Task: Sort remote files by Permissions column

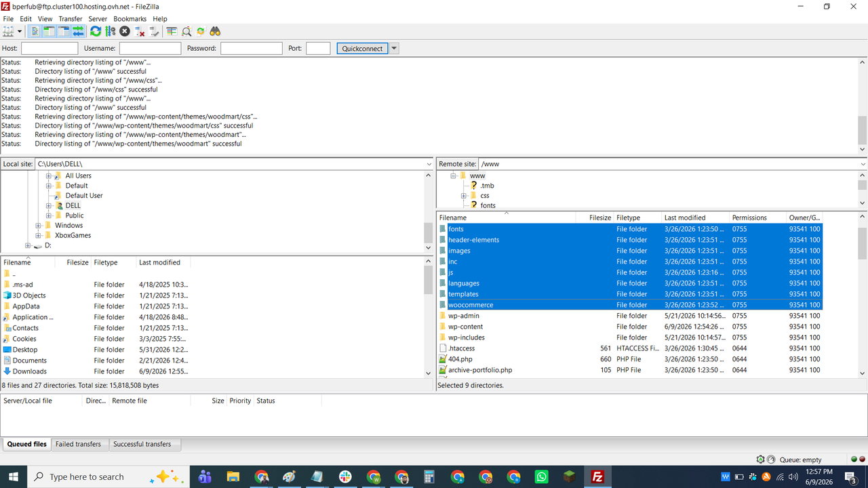Action: coord(757,218)
